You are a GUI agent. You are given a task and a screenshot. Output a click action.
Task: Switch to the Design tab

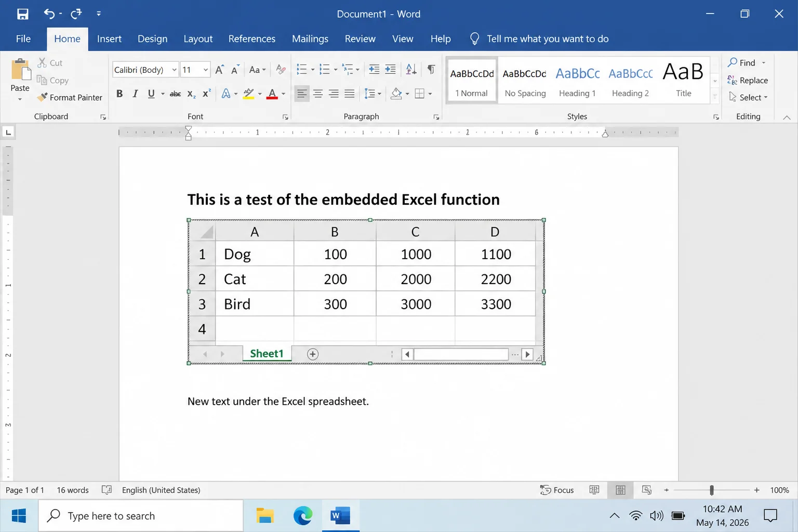[x=152, y=39]
